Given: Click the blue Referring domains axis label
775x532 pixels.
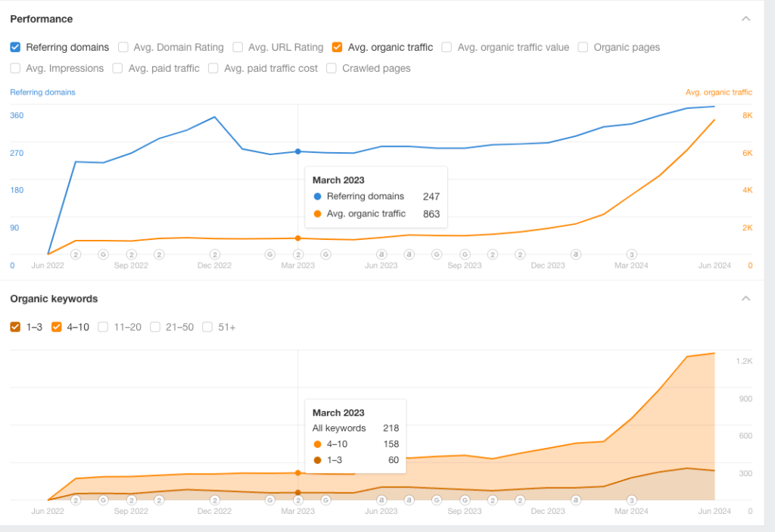Looking at the screenshot, I should pyautogui.click(x=42, y=92).
